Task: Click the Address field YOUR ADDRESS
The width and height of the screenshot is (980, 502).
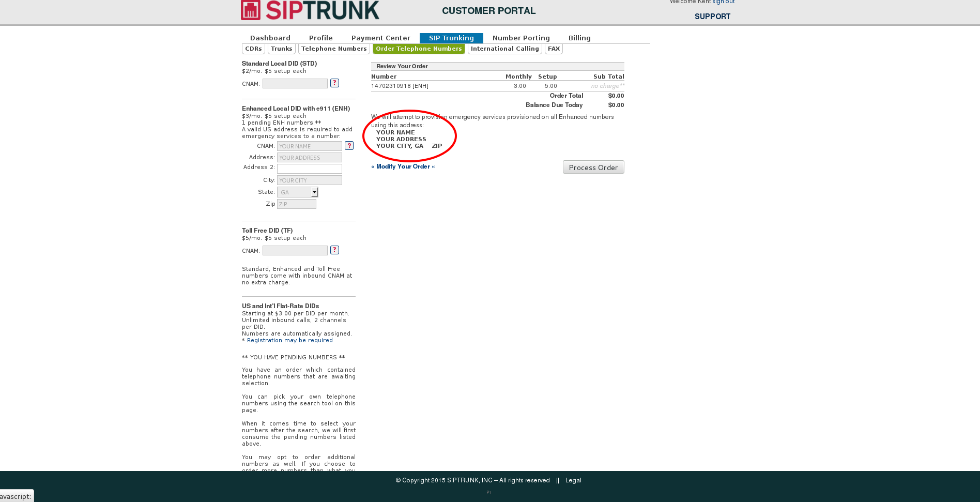Action: [310, 158]
